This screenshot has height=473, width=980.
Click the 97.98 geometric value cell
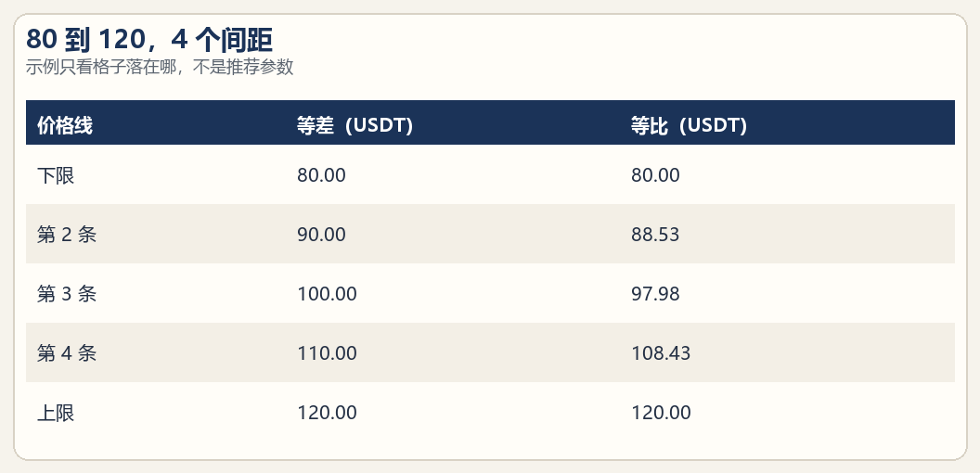(x=655, y=294)
